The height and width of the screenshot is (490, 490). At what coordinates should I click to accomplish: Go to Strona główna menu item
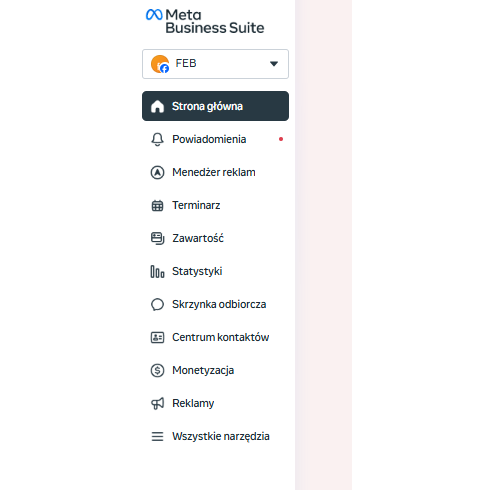(215, 106)
